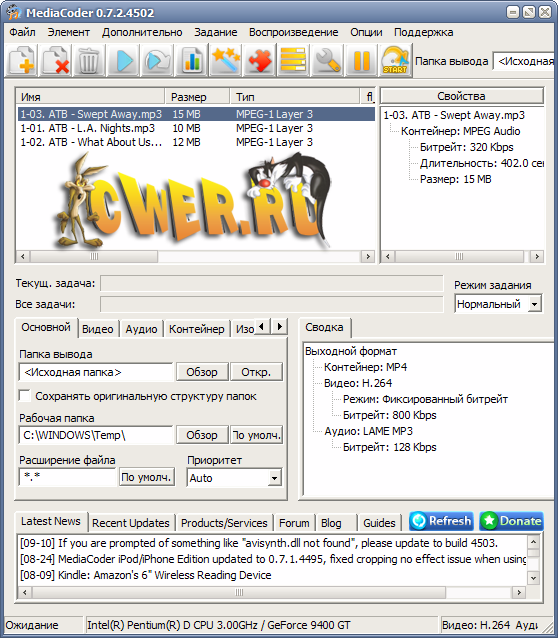
Task: Open the Приоритет Auto dropdown
Action: 275,478
